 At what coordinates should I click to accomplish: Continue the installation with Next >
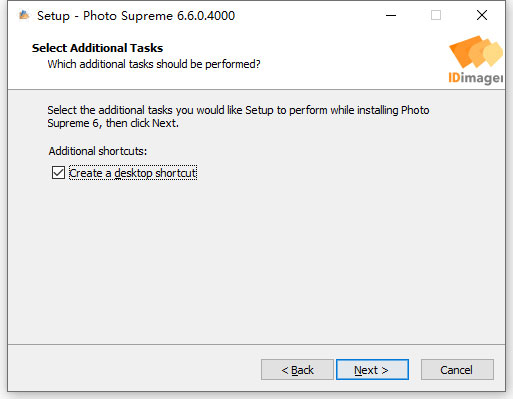click(372, 370)
